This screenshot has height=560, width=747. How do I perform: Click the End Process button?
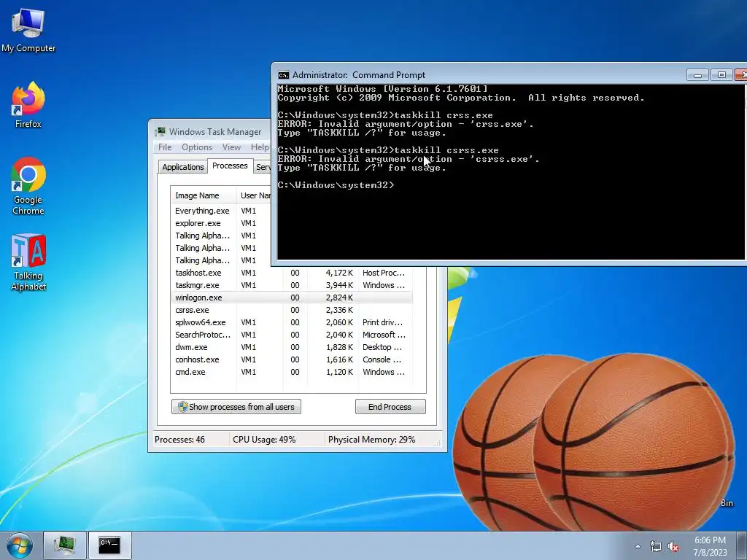click(390, 407)
